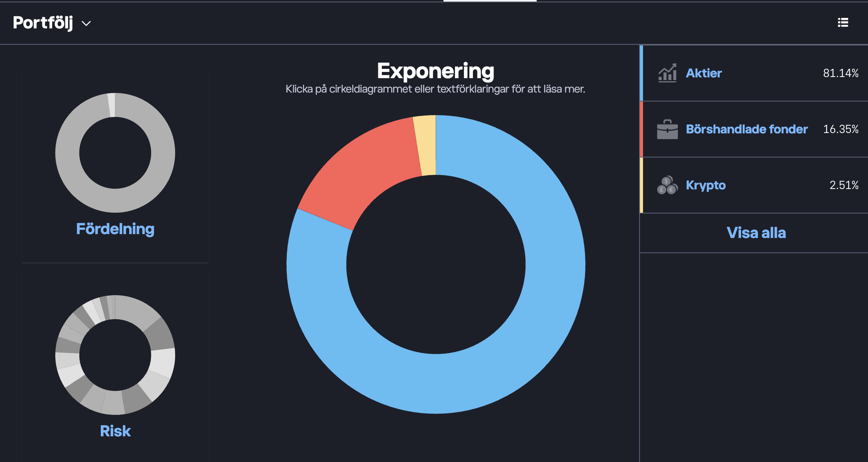Select the Börshandlade fonder legend label
This screenshot has width=868, height=462.
(x=747, y=129)
